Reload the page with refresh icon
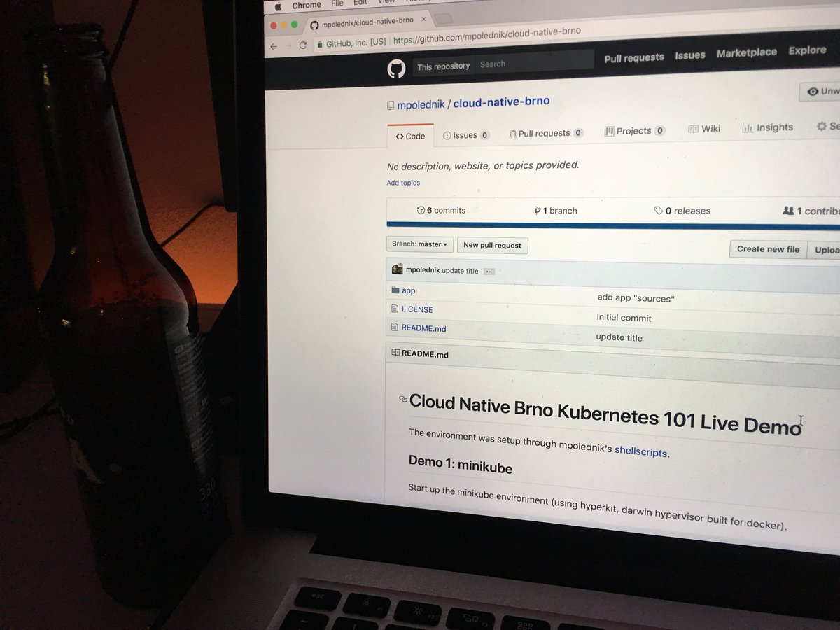The image size is (840, 630). (303, 44)
